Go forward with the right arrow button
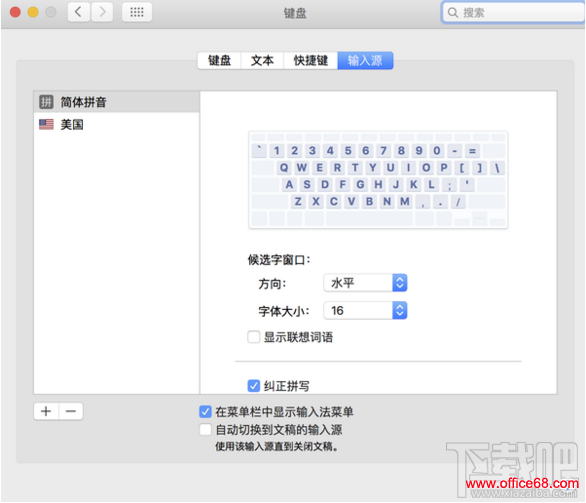 click(x=102, y=12)
